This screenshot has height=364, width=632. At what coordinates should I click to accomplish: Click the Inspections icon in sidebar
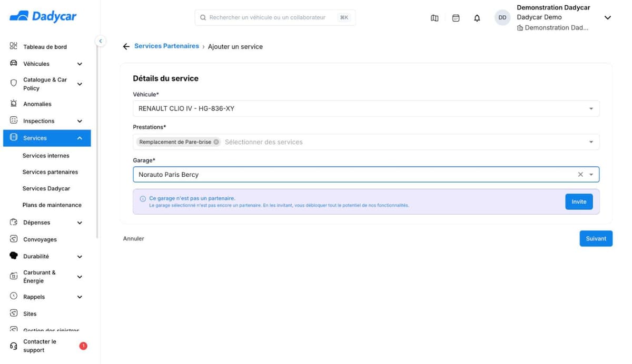(14, 120)
